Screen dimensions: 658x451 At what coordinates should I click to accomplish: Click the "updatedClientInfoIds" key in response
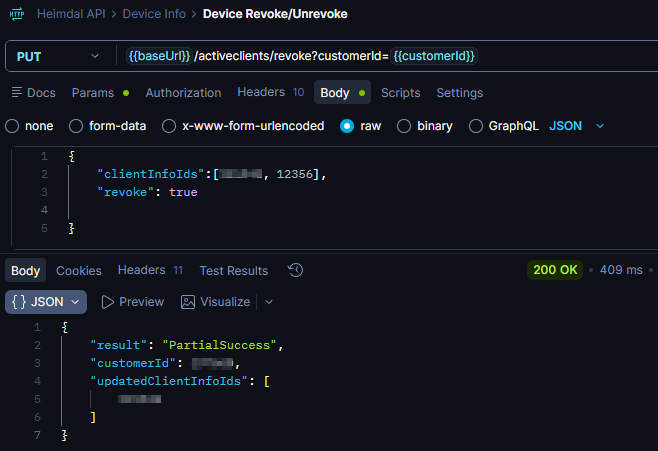point(169,381)
